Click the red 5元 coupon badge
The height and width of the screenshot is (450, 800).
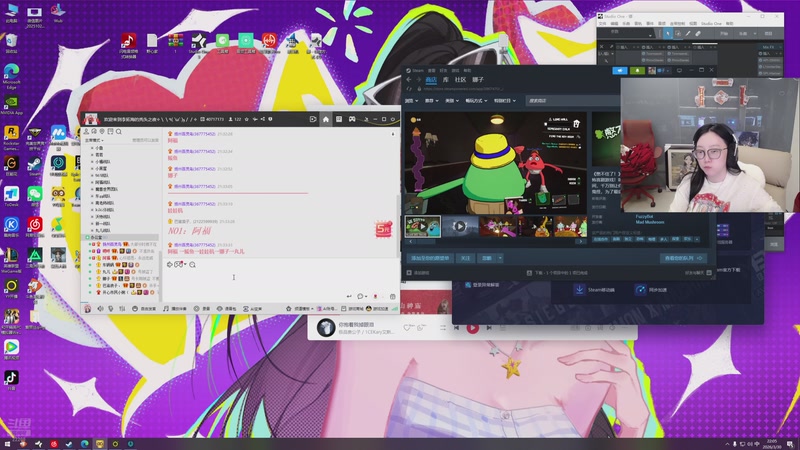coord(384,229)
